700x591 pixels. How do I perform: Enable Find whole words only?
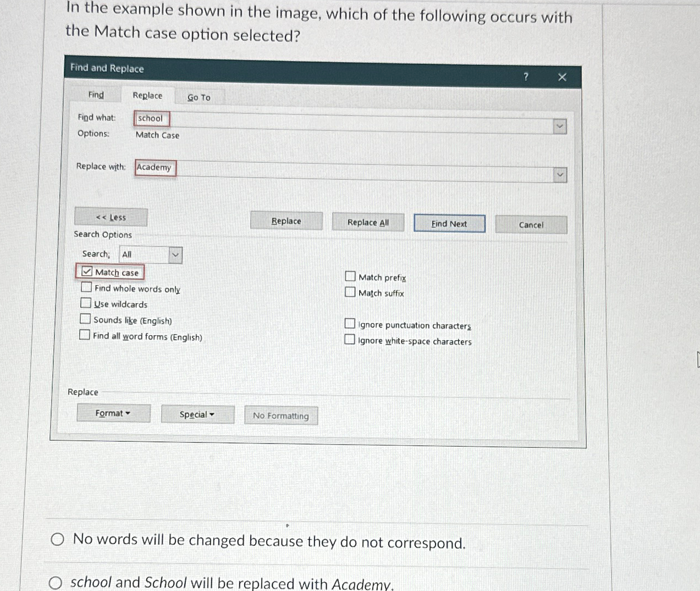(86, 287)
